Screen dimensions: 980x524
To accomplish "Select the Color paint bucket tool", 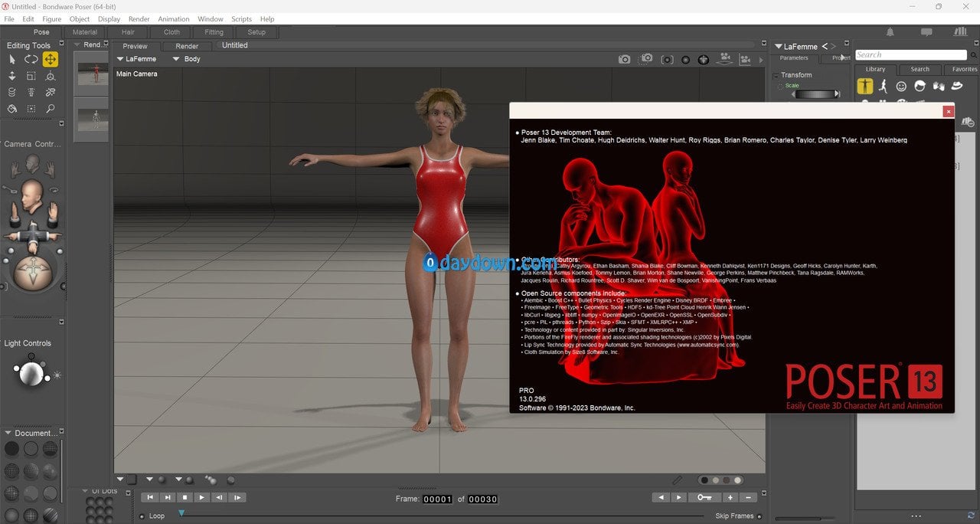I will pyautogui.click(x=12, y=109).
